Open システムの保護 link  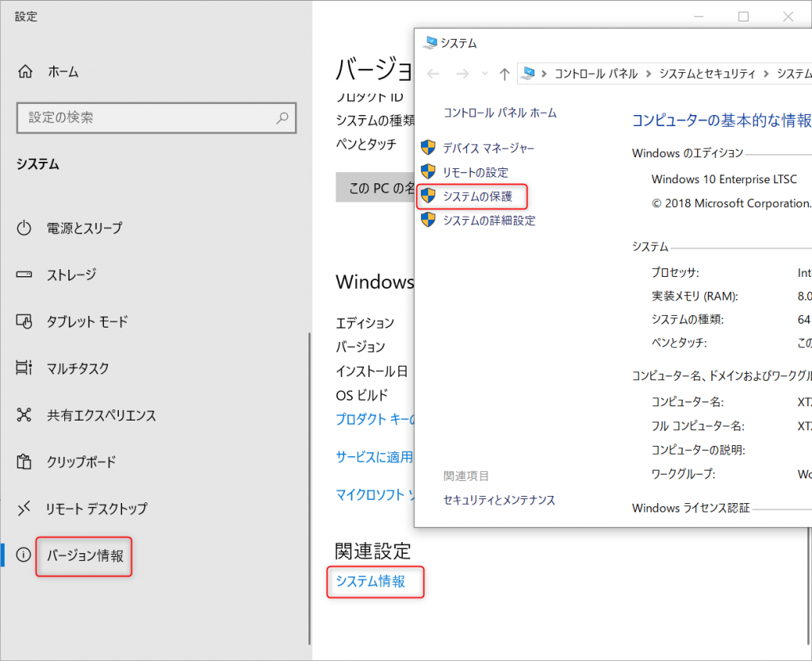(x=477, y=196)
